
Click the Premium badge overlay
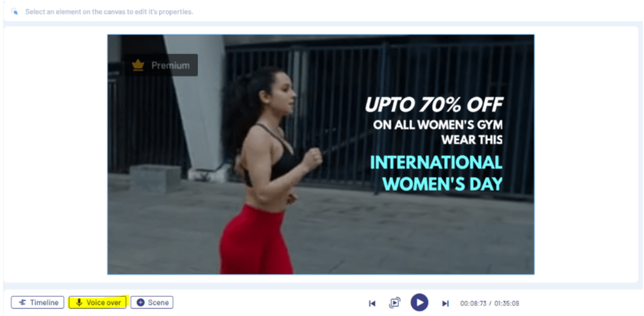[x=161, y=65]
